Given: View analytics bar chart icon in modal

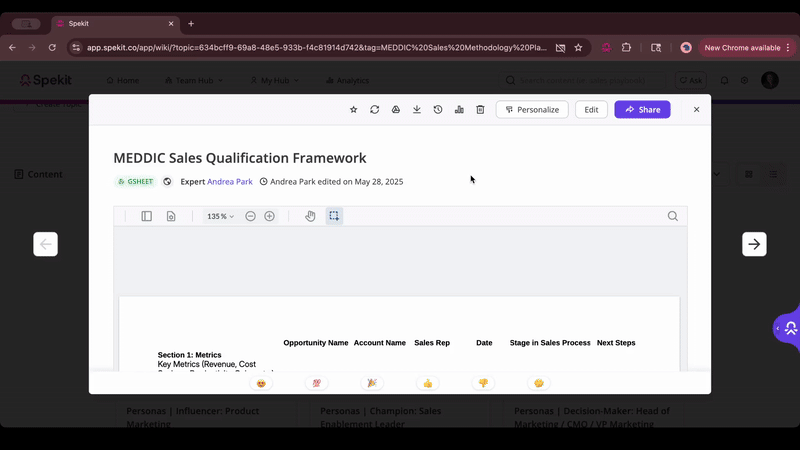Looking at the screenshot, I should point(459,110).
